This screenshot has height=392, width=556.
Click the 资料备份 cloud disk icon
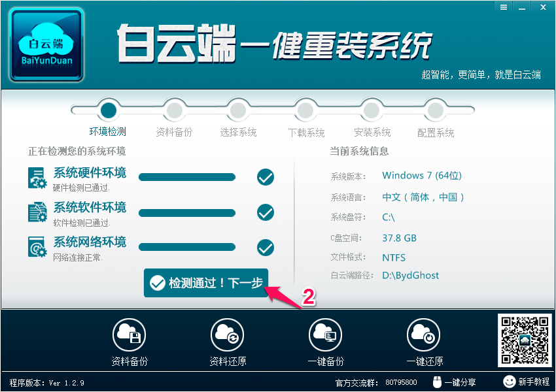click(129, 335)
